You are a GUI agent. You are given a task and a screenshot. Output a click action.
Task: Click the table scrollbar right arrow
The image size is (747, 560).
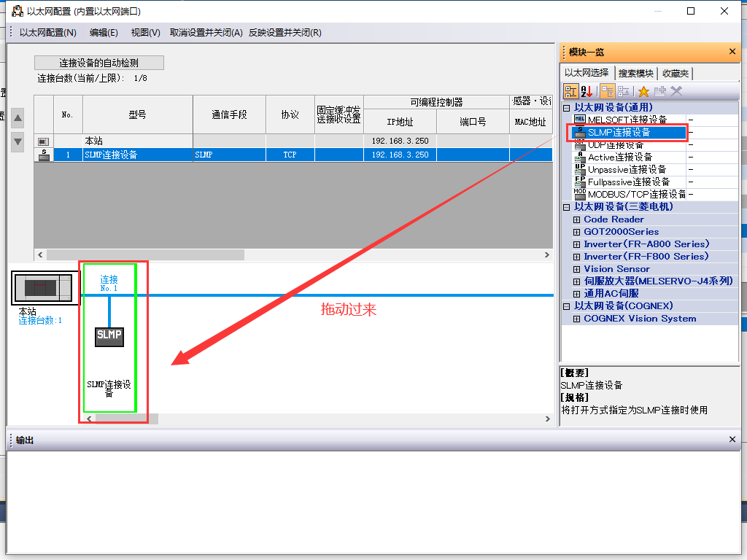coord(547,254)
